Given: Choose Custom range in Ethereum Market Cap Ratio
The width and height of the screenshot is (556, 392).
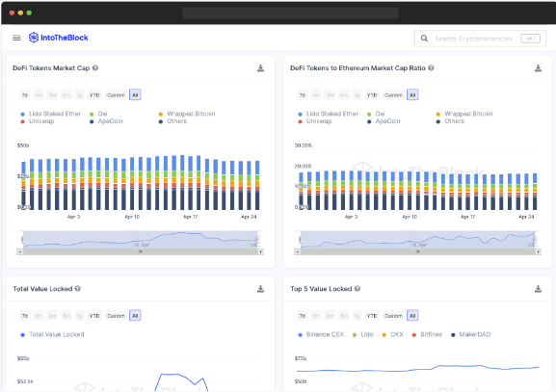Looking at the screenshot, I should [393, 95].
